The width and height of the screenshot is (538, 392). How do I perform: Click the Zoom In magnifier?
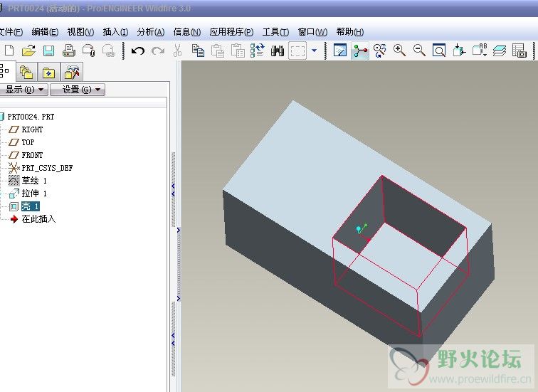tap(399, 51)
